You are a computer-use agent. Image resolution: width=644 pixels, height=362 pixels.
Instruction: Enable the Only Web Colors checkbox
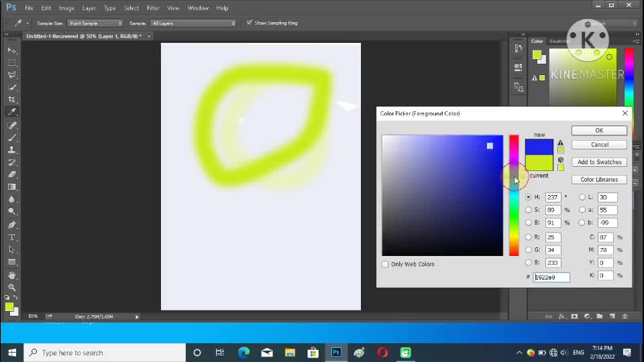[385, 264]
